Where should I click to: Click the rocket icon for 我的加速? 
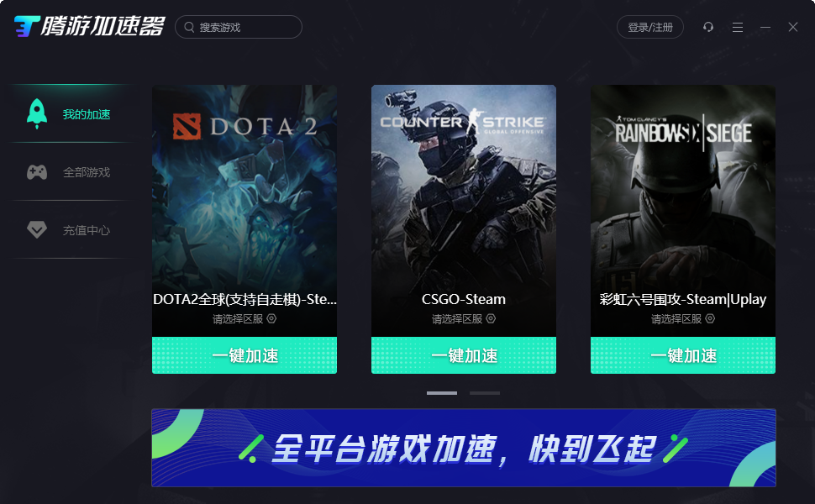click(x=37, y=113)
